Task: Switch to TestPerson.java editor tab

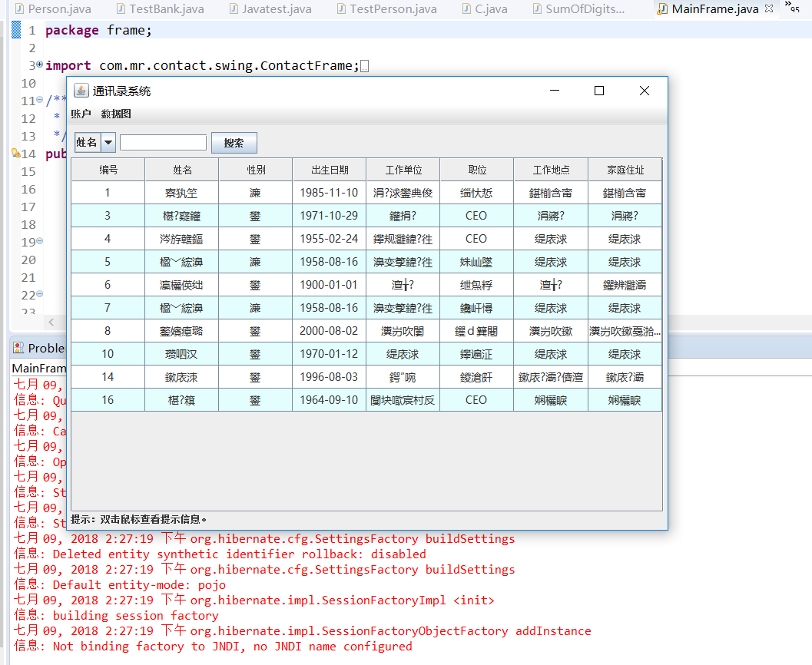Action: coord(387,8)
